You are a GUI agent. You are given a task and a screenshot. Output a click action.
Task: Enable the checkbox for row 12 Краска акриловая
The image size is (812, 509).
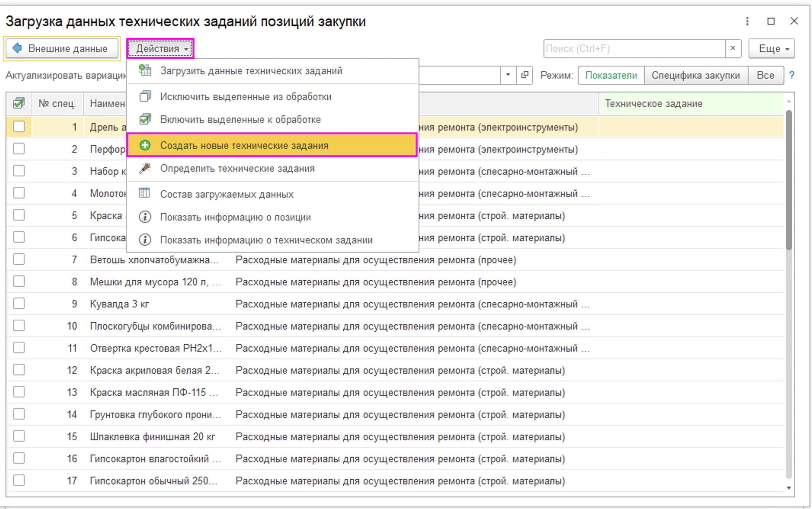pyautogui.click(x=19, y=370)
